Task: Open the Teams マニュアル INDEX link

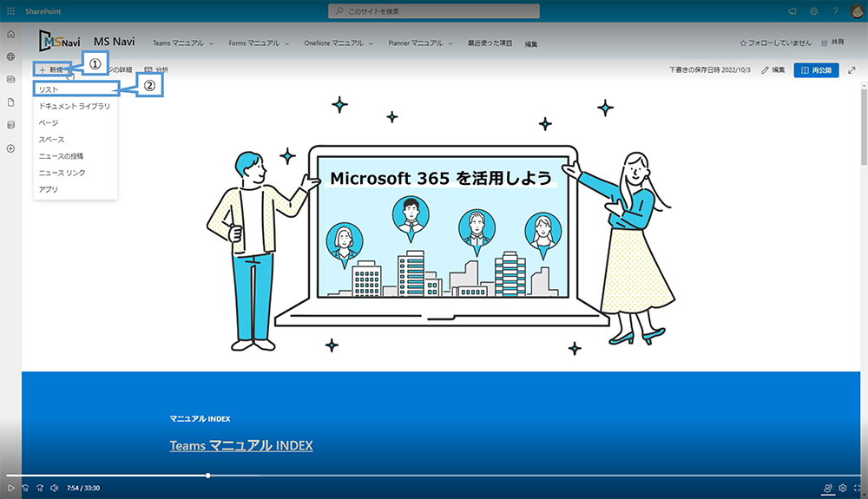Action: coord(240,445)
